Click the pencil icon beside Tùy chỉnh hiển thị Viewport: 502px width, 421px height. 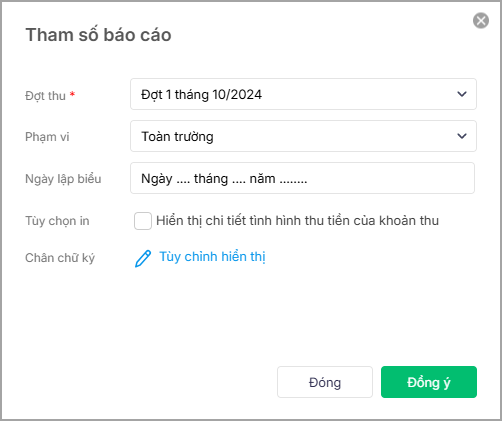coord(143,258)
